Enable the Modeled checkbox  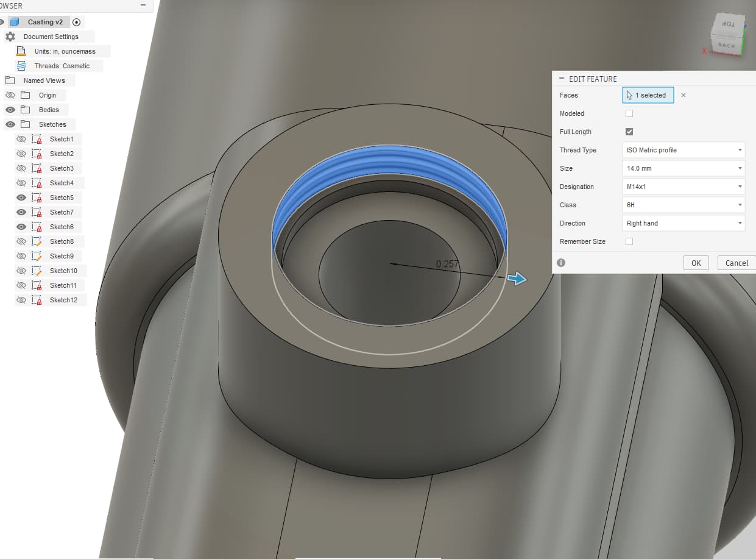click(x=629, y=113)
